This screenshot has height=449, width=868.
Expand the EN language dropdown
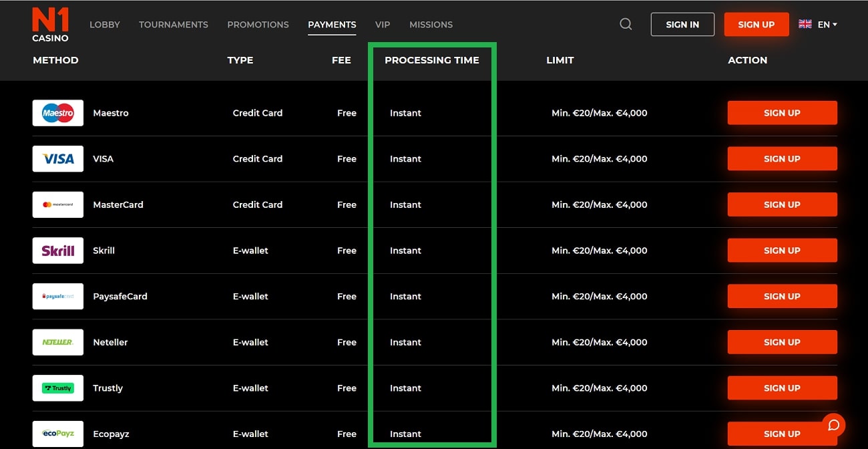tap(827, 24)
